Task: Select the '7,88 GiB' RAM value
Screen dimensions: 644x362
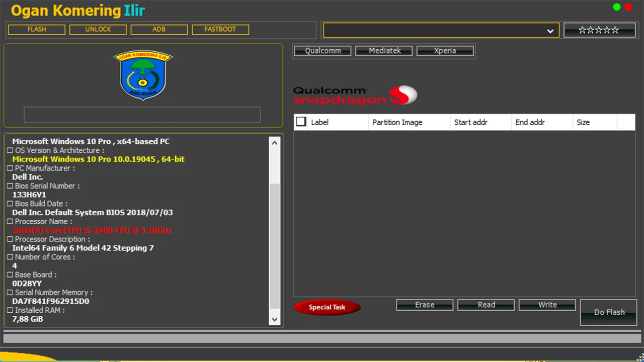Action: coord(27,319)
